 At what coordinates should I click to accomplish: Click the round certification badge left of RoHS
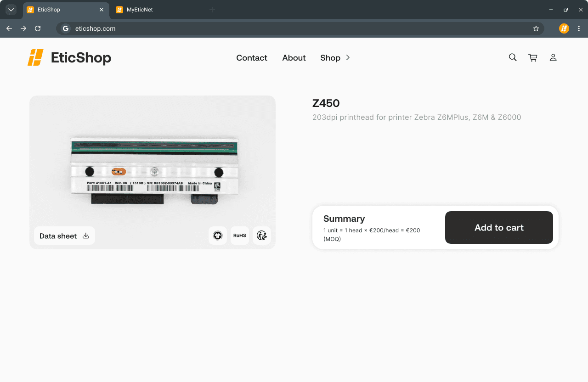coord(218,236)
